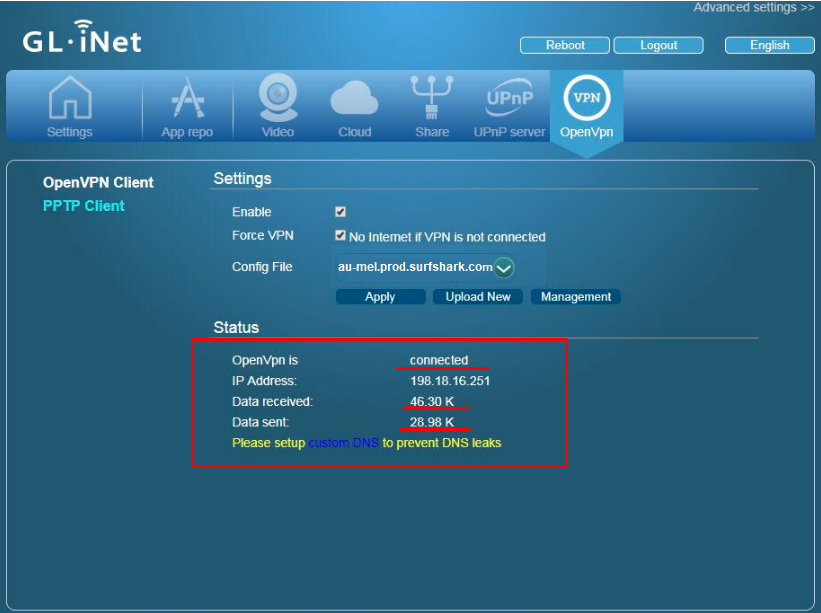The image size is (821, 613).
Task: Go to Advanced settings link
Action: click(x=753, y=8)
